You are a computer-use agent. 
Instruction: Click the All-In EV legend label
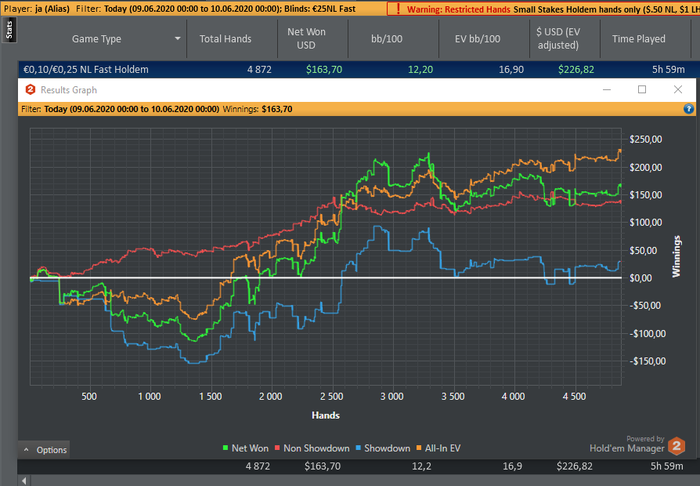[x=442, y=448]
